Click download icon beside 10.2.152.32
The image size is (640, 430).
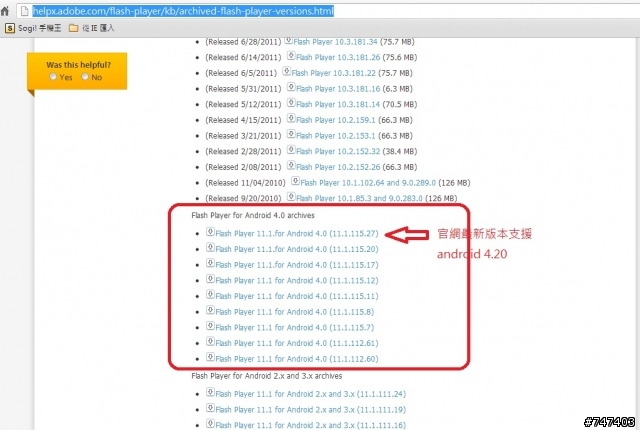click(291, 149)
